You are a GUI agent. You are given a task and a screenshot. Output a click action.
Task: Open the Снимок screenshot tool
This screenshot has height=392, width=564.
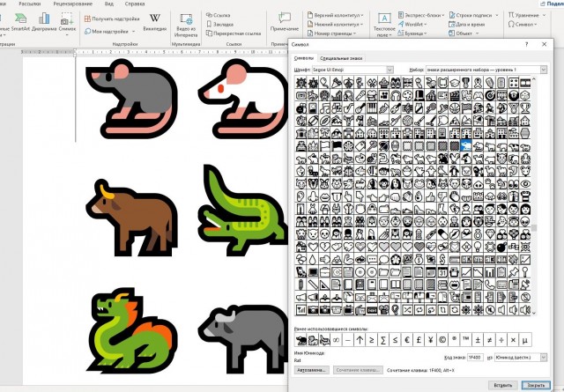coord(67,24)
